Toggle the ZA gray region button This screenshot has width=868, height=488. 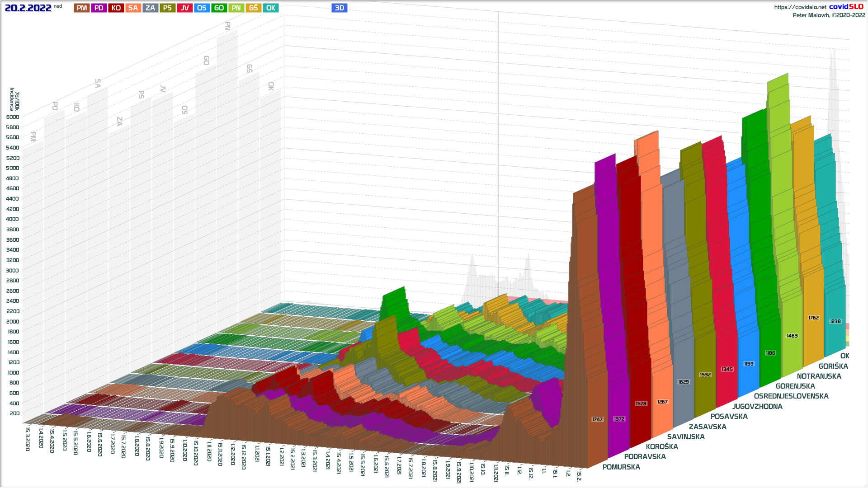point(150,8)
